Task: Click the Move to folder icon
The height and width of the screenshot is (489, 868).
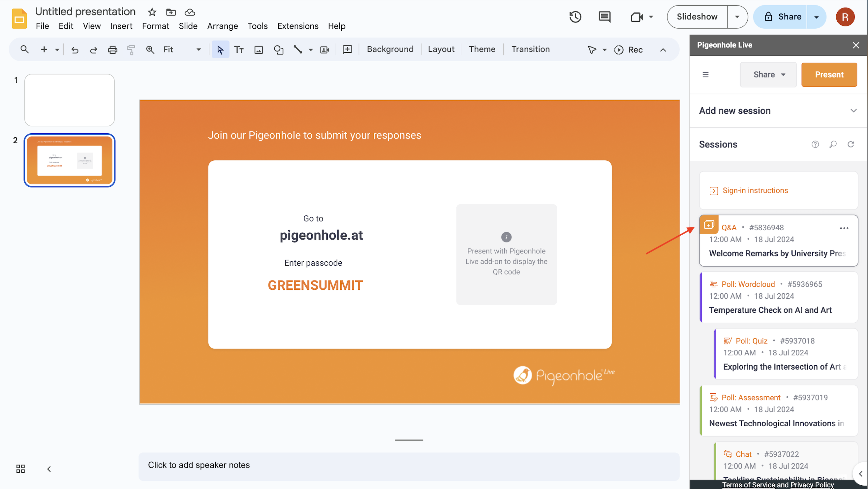Action: point(171,12)
